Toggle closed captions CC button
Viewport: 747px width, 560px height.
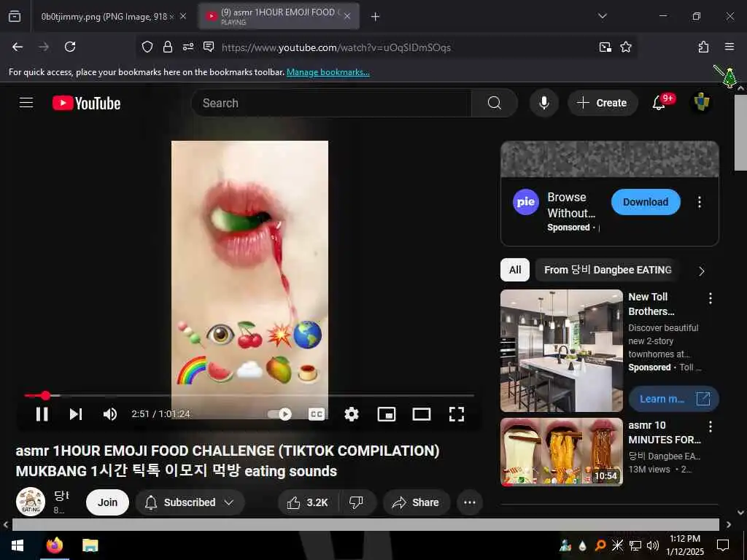pyautogui.click(x=317, y=414)
